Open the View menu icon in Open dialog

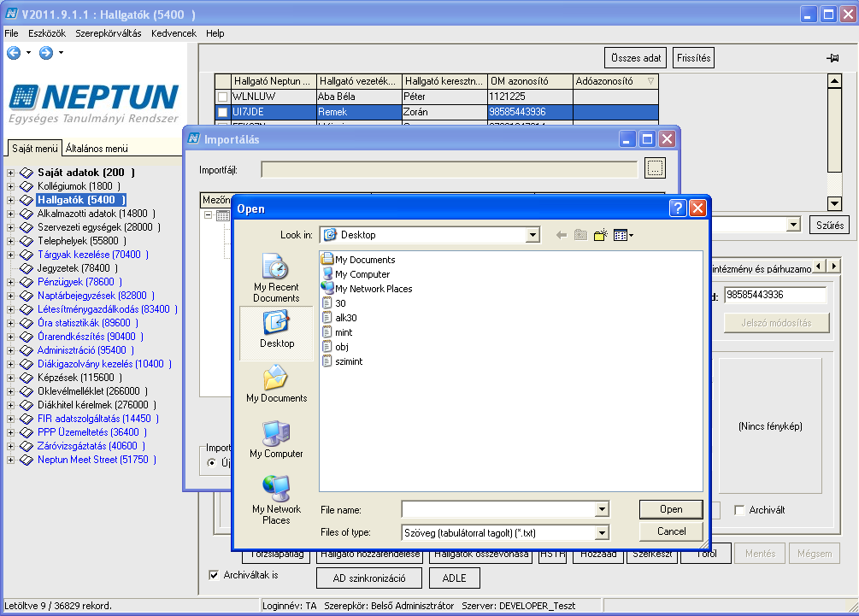(623, 236)
